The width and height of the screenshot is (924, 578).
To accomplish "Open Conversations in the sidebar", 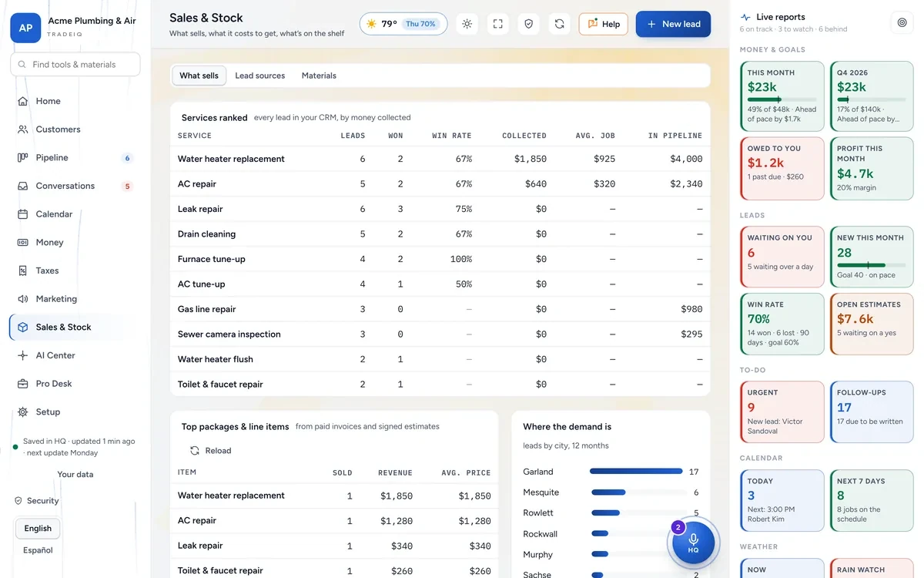I will pos(75,186).
